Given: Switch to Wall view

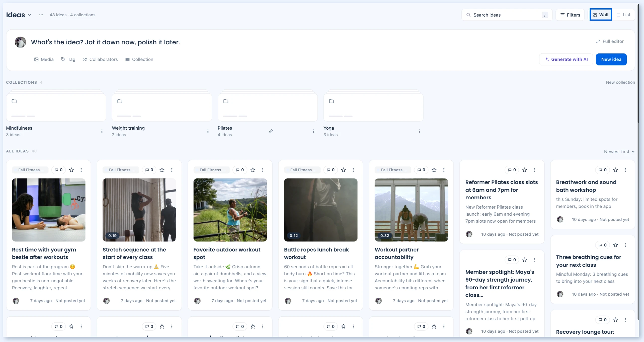Looking at the screenshot, I should click(x=601, y=15).
